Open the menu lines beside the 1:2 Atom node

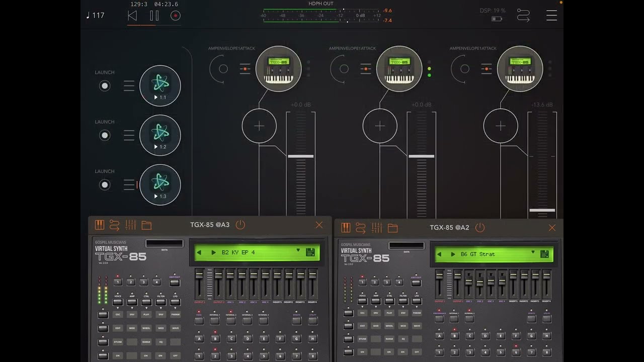129,135
